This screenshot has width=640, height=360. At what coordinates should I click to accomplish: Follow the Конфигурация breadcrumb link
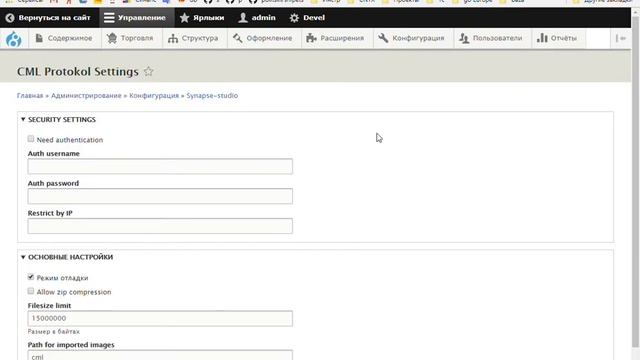154,96
